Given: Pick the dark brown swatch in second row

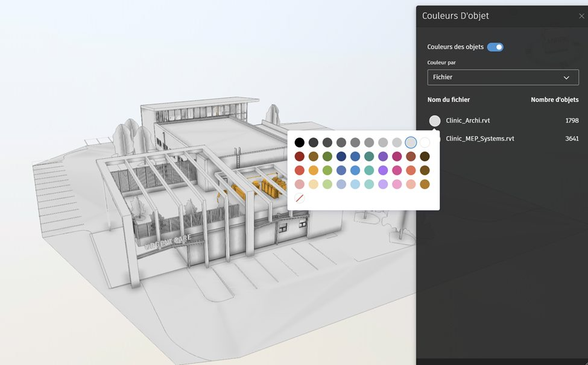Looking at the screenshot, I should [425, 157].
